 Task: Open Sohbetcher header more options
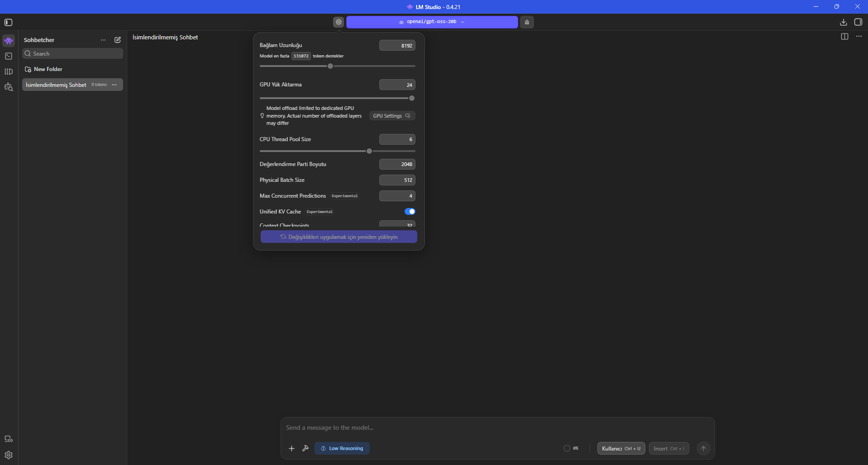(x=104, y=40)
